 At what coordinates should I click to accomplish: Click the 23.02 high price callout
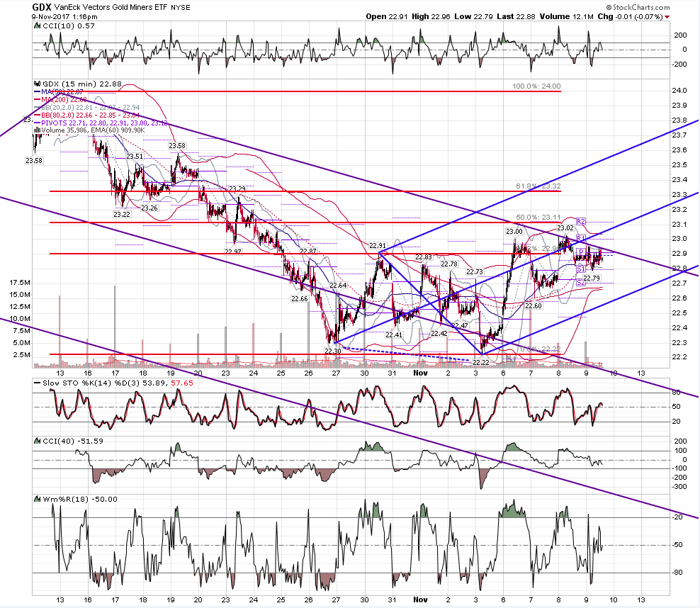(x=565, y=228)
